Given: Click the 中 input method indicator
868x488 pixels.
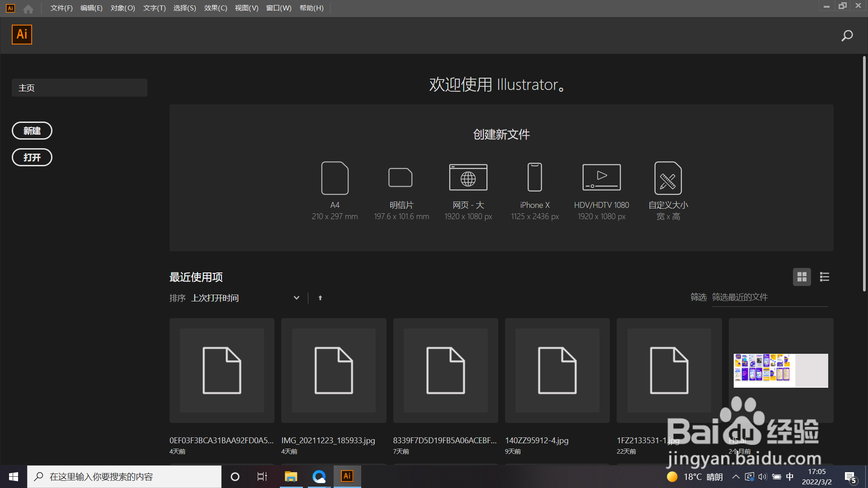Looking at the screenshot, I should pos(790,477).
